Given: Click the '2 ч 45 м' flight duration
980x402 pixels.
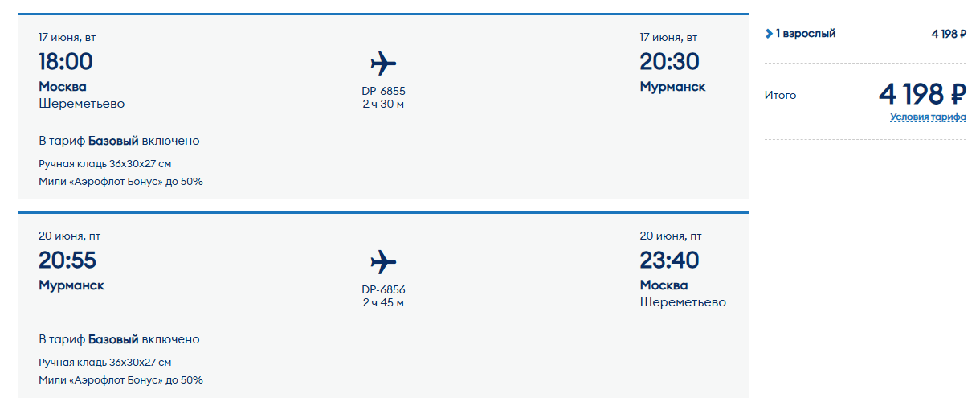Looking at the screenshot, I should pos(383,303).
